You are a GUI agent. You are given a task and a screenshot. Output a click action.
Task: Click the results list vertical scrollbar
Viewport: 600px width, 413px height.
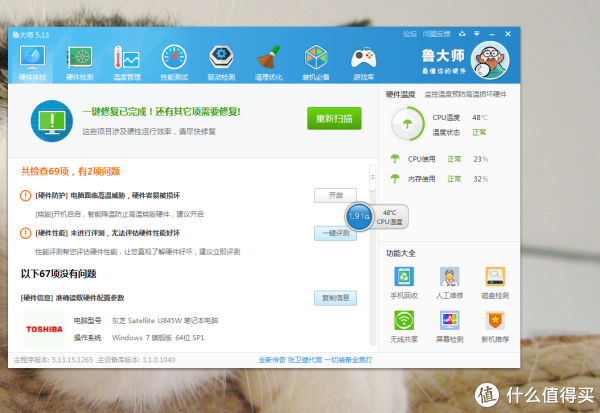[x=372, y=255]
